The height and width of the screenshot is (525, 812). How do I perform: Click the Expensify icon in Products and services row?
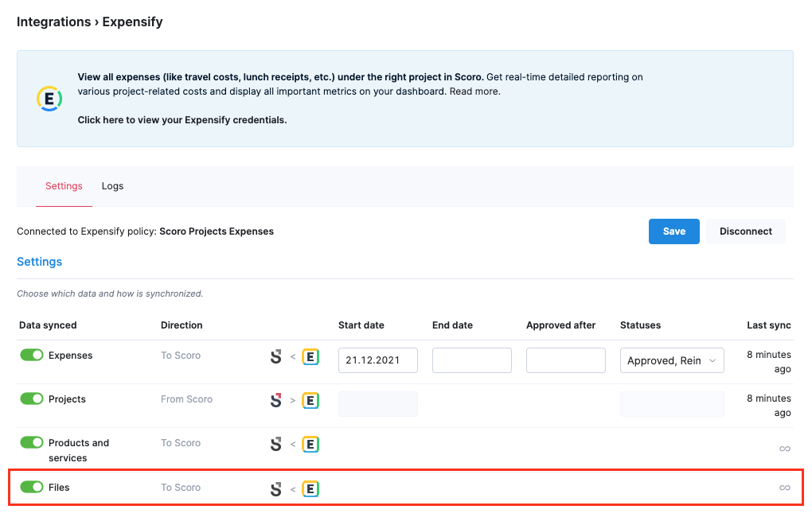[310, 444]
